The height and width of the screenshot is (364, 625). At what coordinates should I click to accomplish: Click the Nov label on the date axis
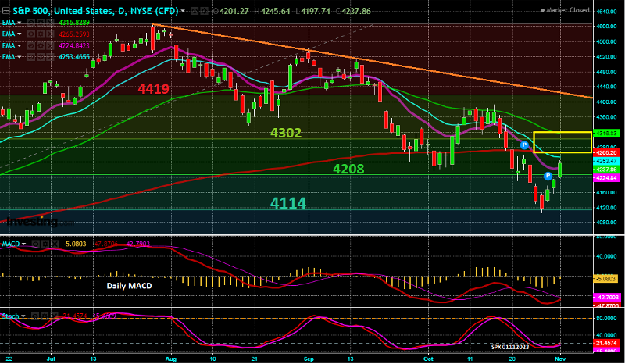point(560,359)
